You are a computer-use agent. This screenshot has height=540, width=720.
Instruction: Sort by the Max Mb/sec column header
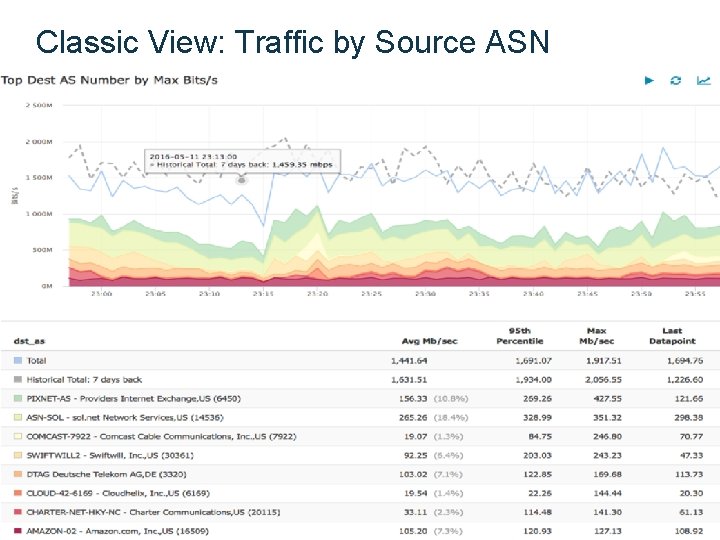pyautogui.click(x=596, y=336)
